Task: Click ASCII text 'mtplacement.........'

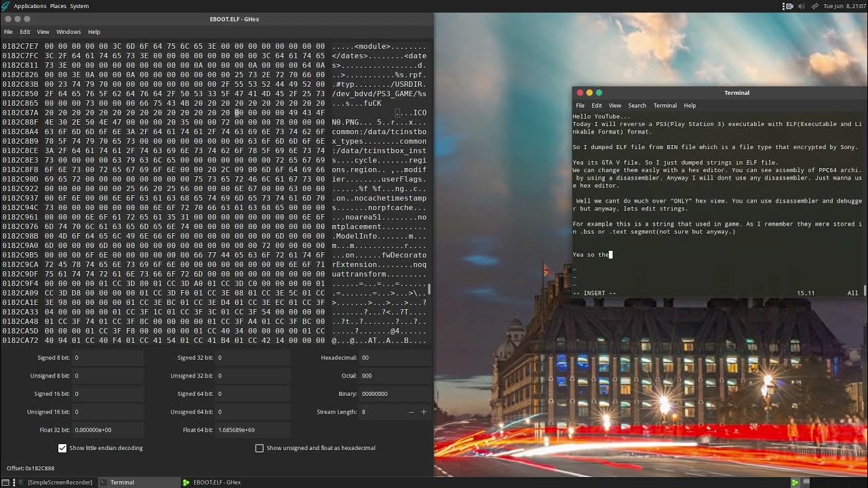Action: (379, 226)
